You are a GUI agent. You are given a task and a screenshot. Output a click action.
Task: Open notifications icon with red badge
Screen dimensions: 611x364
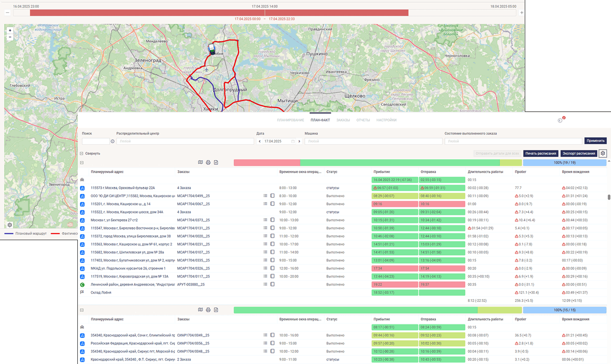pos(561,120)
